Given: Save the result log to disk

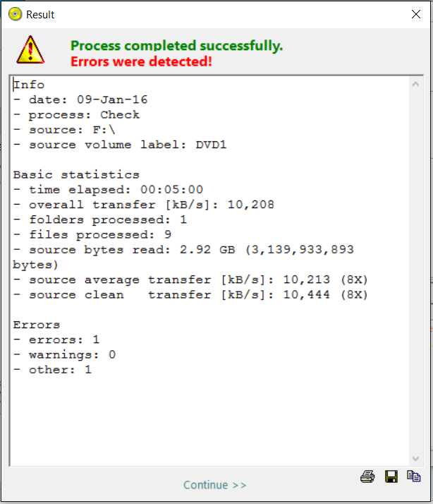Looking at the screenshot, I should click(391, 476).
